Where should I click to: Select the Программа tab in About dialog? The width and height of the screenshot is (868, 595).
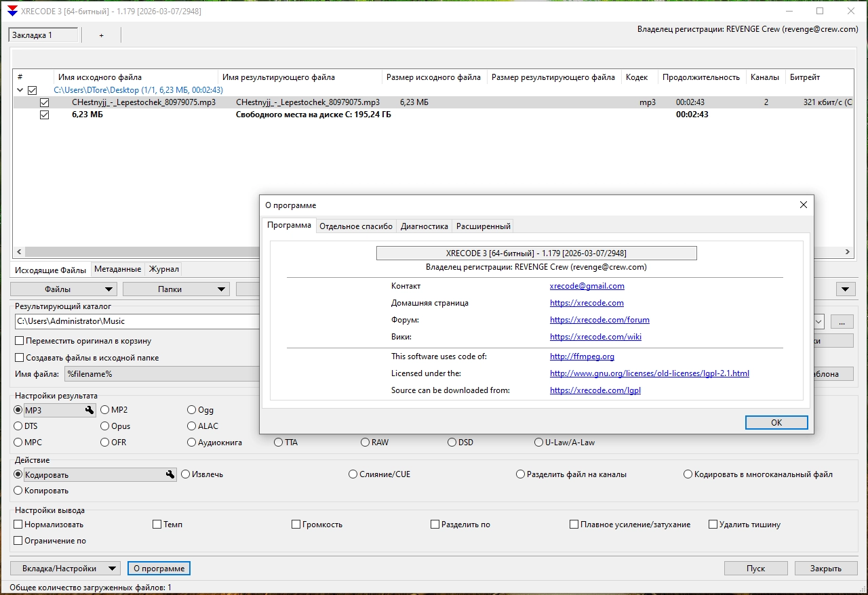click(289, 225)
